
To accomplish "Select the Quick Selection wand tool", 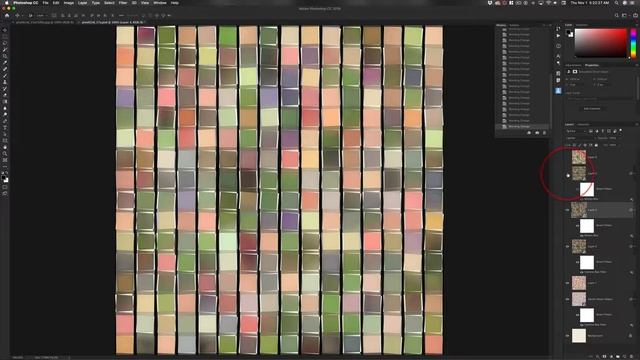I will (5, 49).
